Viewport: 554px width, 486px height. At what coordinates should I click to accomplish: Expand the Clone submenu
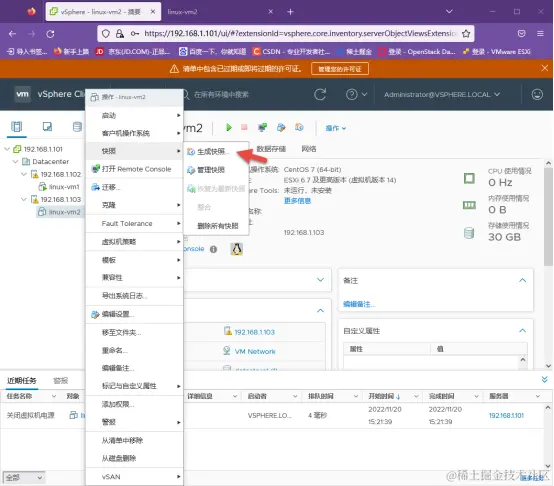(134, 205)
